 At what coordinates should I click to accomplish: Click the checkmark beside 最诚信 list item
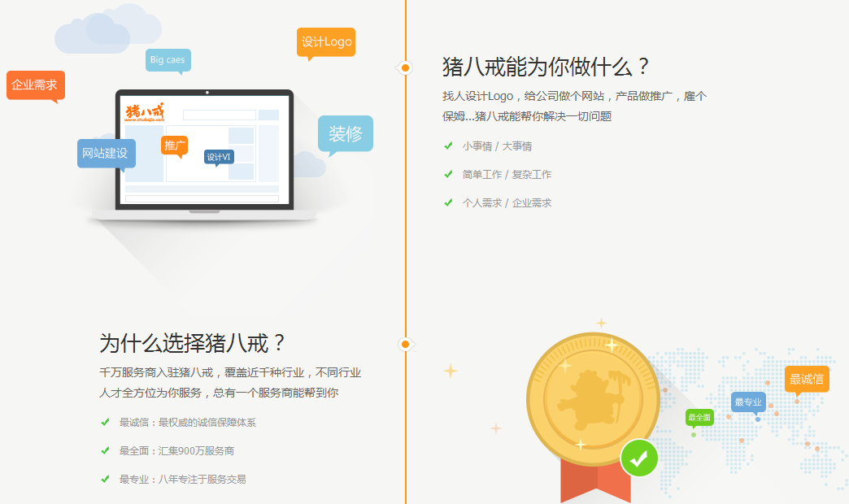[106, 422]
